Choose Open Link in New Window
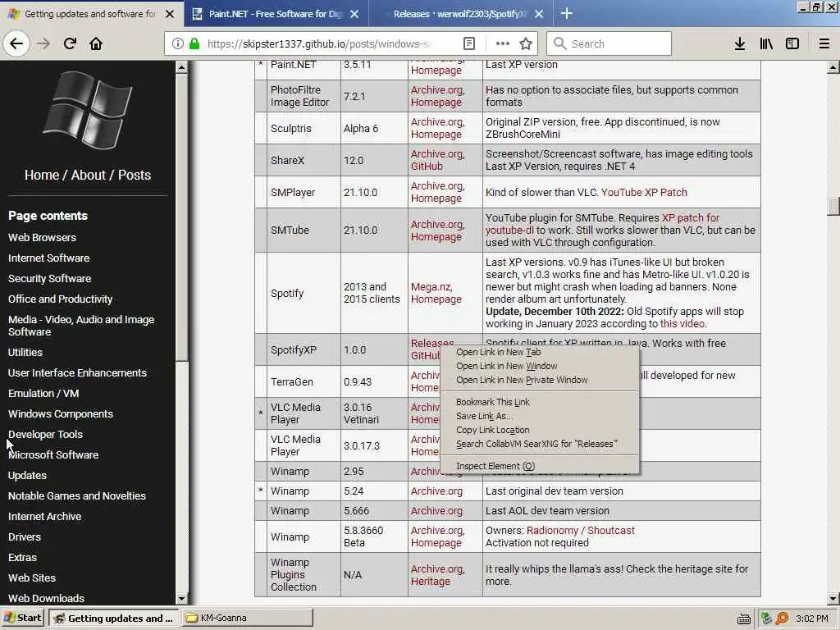Screen dimensions: 840x630 (x=506, y=366)
